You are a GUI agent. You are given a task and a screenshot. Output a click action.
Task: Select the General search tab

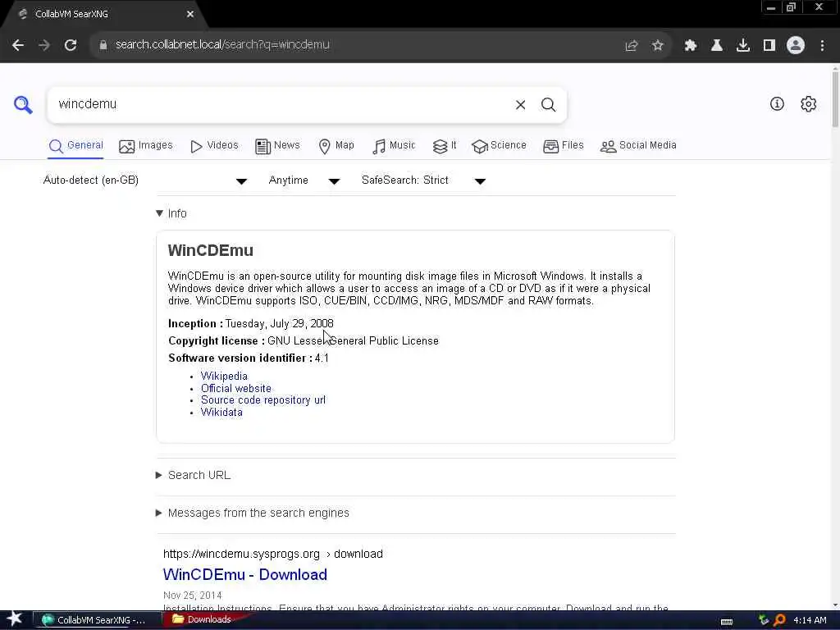point(75,146)
